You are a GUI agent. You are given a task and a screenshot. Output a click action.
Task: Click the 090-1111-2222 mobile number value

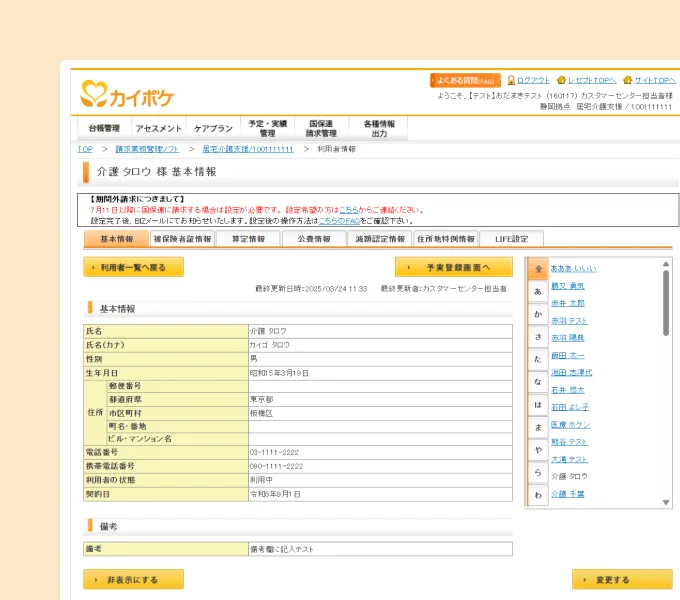pos(276,466)
